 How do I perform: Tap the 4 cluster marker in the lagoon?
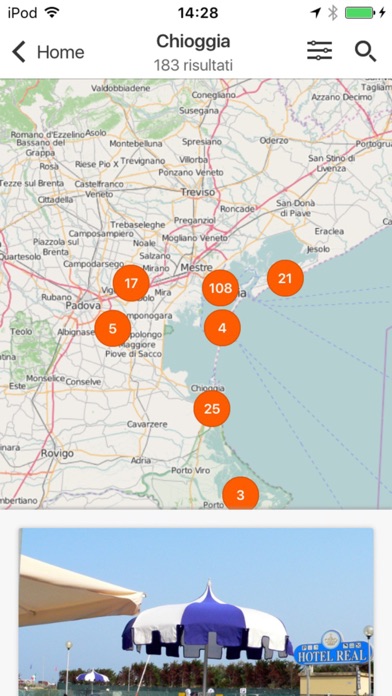click(x=222, y=328)
